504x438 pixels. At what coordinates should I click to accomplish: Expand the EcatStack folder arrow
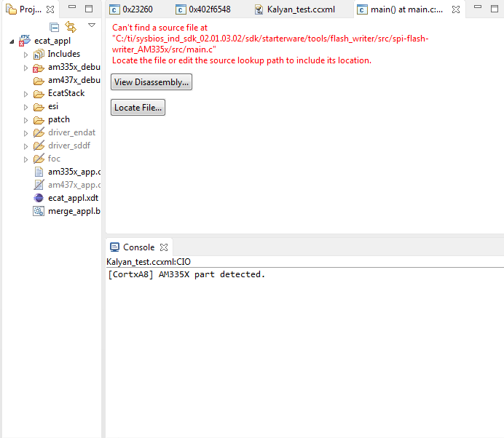point(25,94)
